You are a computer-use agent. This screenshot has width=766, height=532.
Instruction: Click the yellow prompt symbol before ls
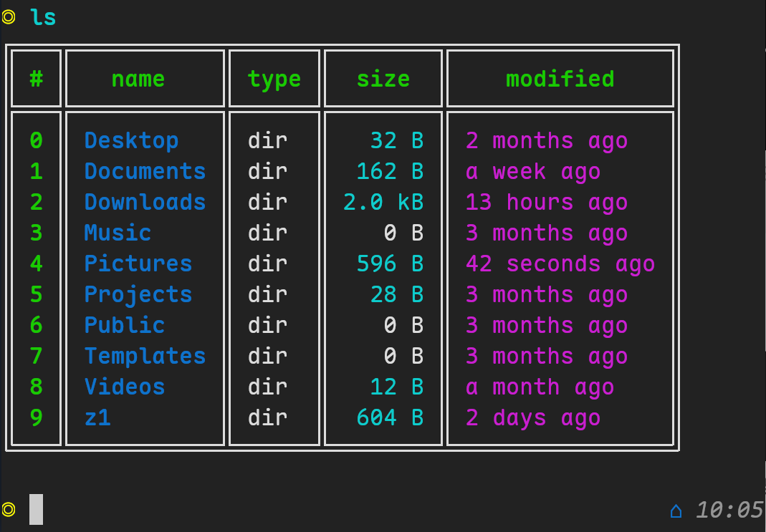point(9,17)
